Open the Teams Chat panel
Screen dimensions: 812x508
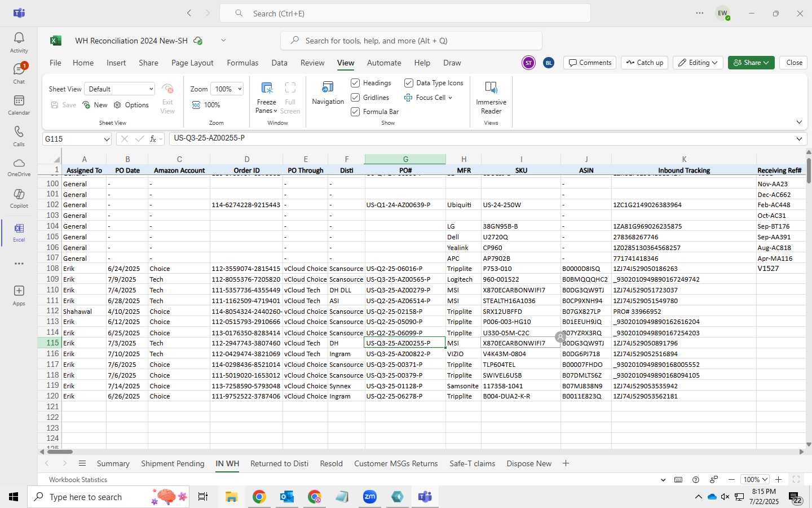(19, 73)
